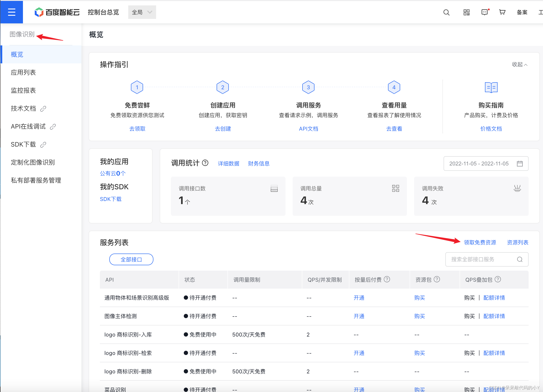Screen dimensions: 543x392
Task: Click chart icon on 调用失败 card
Action: 517,188
